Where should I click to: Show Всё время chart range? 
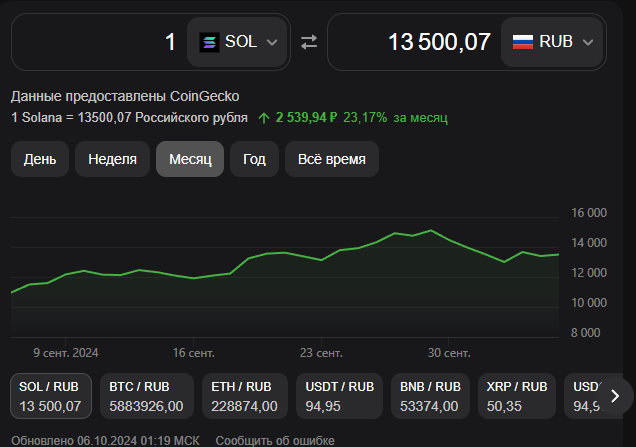[332, 159]
